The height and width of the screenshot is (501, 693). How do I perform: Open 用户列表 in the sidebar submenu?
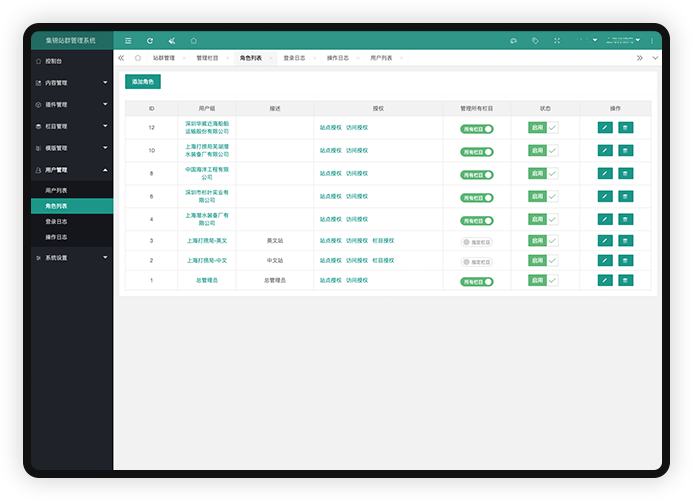point(57,189)
